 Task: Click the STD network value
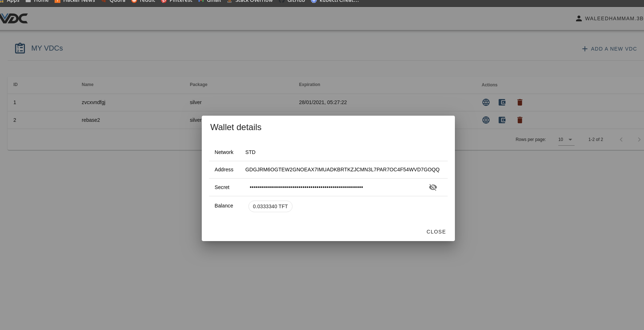pos(250,152)
